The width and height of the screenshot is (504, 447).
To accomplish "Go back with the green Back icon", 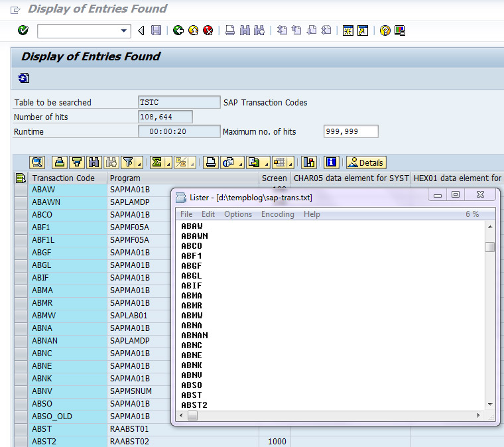I will [x=178, y=31].
